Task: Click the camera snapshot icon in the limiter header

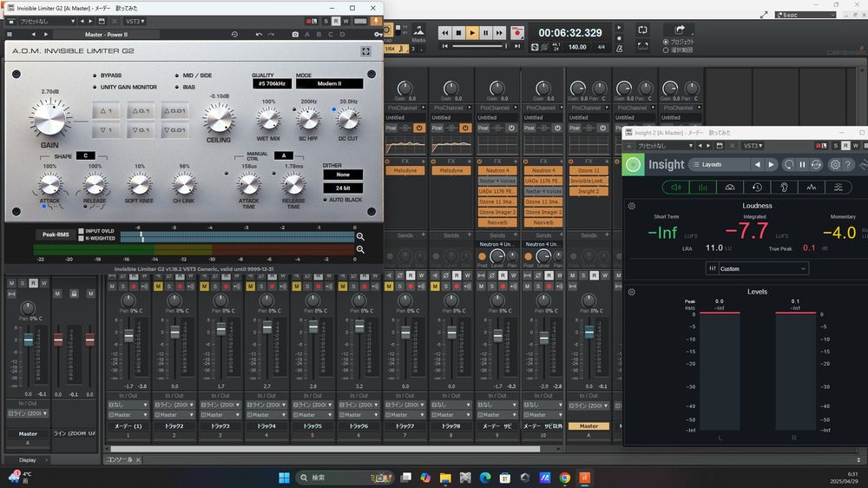Action: (296, 35)
